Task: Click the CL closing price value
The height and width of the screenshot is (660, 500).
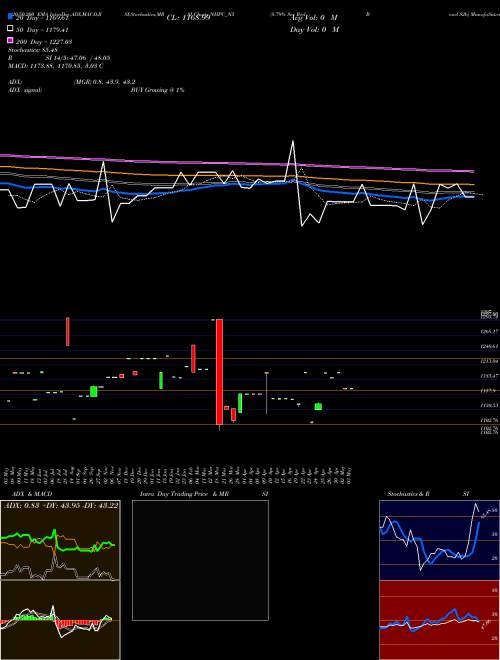Action: pyautogui.click(x=188, y=18)
